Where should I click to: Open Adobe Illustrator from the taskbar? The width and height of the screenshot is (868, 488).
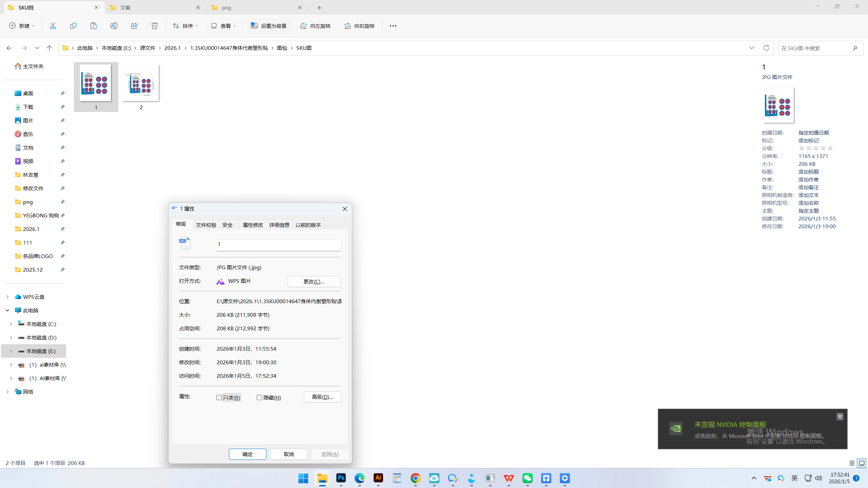click(378, 478)
